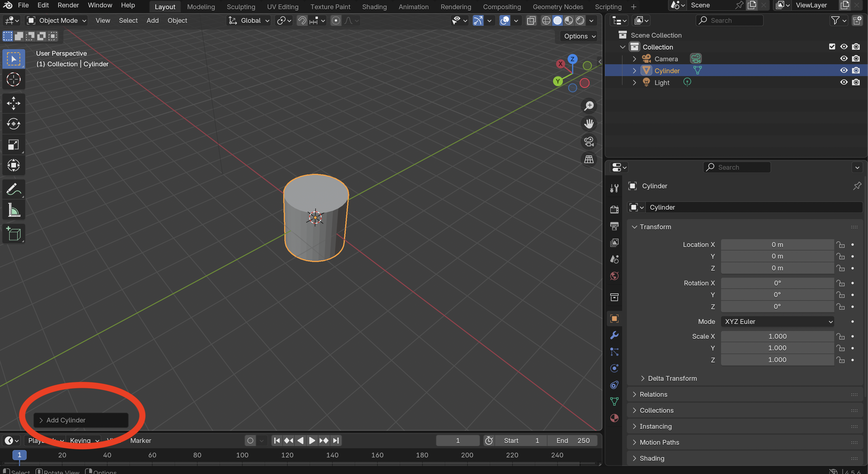Disable Cylinder in renders camera icon

[x=856, y=71]
